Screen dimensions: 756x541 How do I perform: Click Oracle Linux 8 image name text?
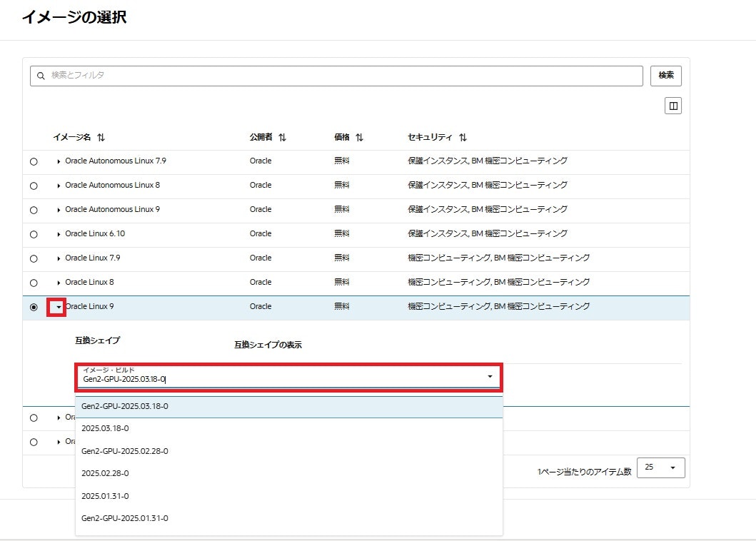click(x=90, y=282)
